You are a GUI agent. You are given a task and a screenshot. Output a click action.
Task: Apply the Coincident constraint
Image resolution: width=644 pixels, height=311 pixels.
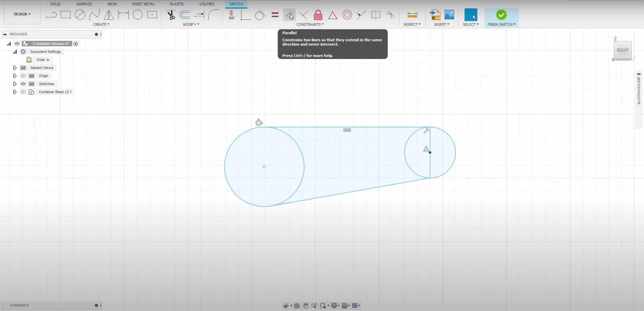pos(246,15)
